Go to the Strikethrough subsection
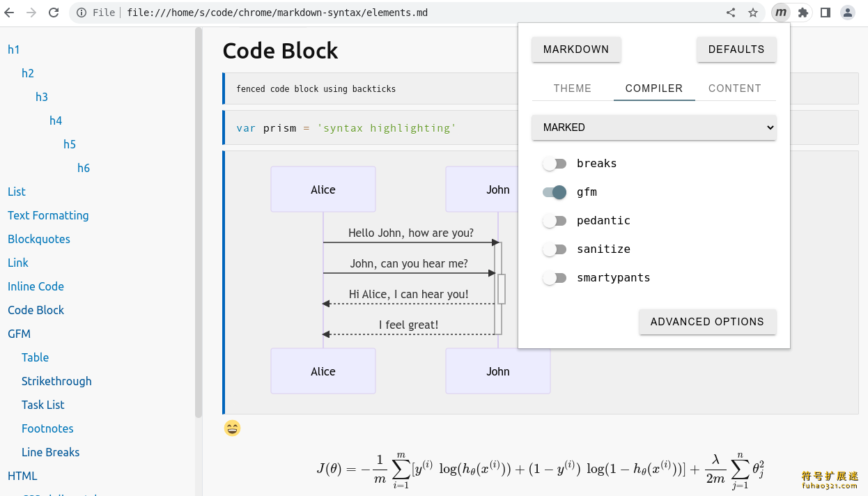This screenshot has height=496, width=868. click(56, 381)
